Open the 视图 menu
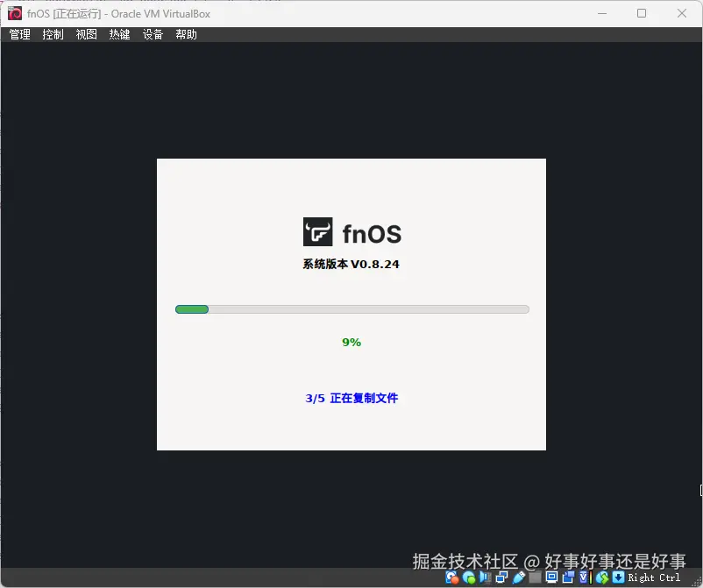Screen dimensions: 703x588 point(87,34)
